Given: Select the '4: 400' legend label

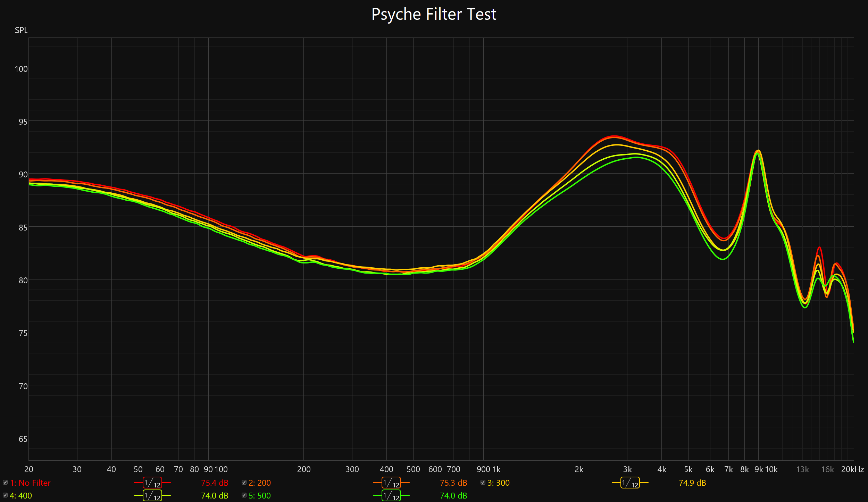Looking at the screenshot, I should 21,496.
